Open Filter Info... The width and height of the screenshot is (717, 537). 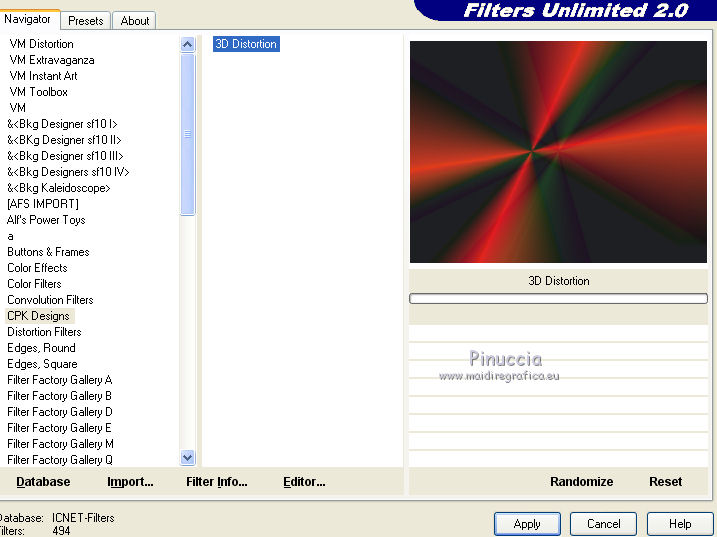point(217,482)
